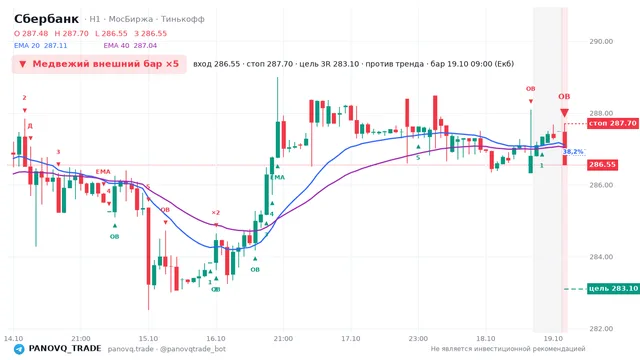Click the large red OB down-arrow marker
Image resolution: width=640 pixels, height=360 pixels.
point(564,113)
